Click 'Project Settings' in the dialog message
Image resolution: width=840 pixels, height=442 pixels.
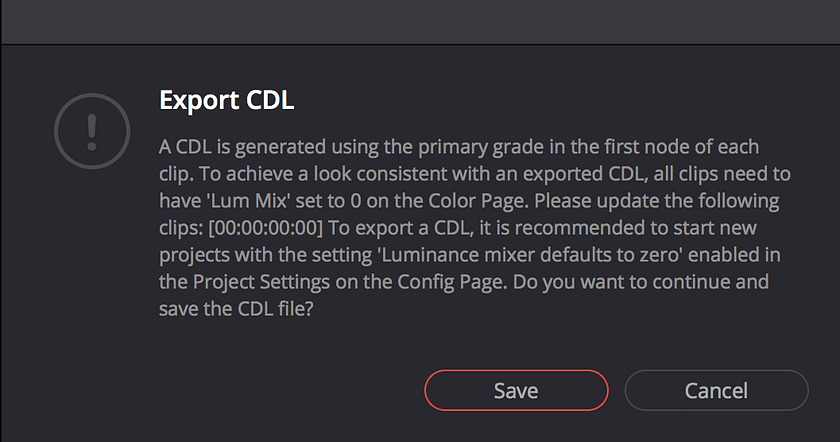tap(261, 282)
